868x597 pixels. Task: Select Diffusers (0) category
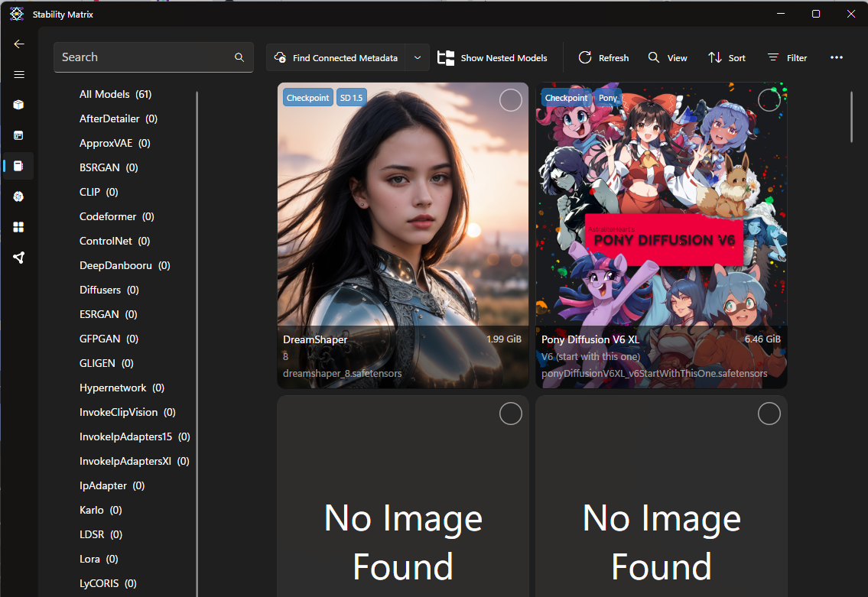pos(109,290)
